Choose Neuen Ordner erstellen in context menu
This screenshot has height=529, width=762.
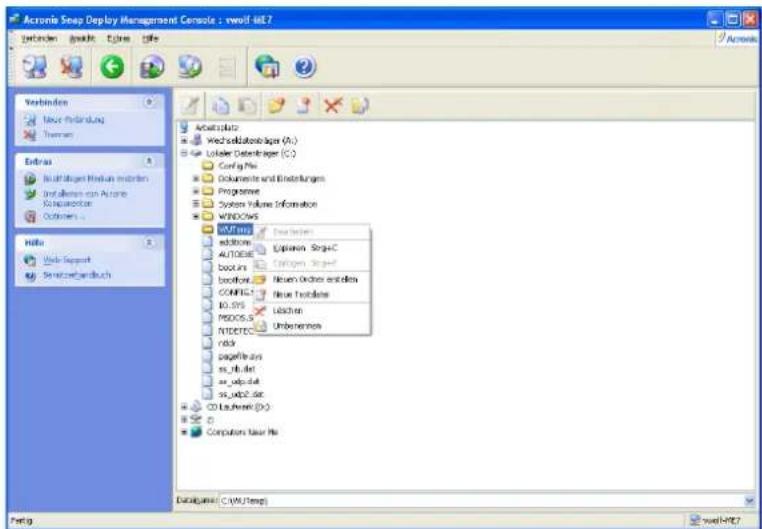point(312,279)
